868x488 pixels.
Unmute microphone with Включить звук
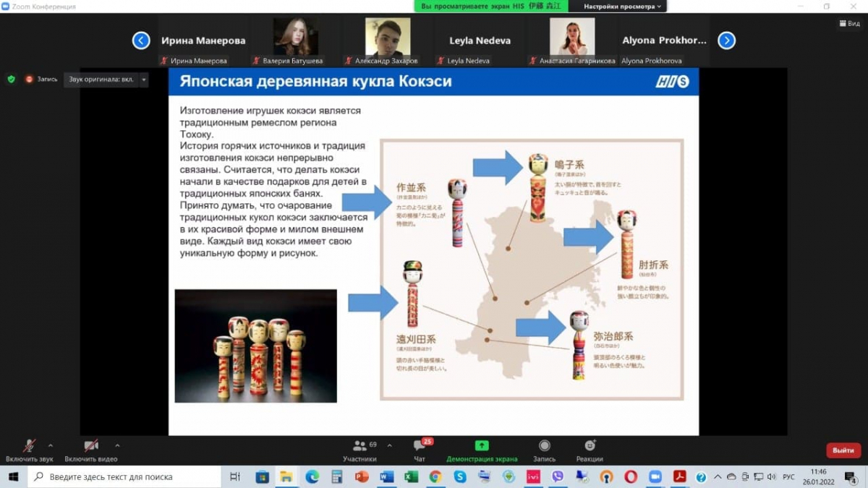coord(30,450)
